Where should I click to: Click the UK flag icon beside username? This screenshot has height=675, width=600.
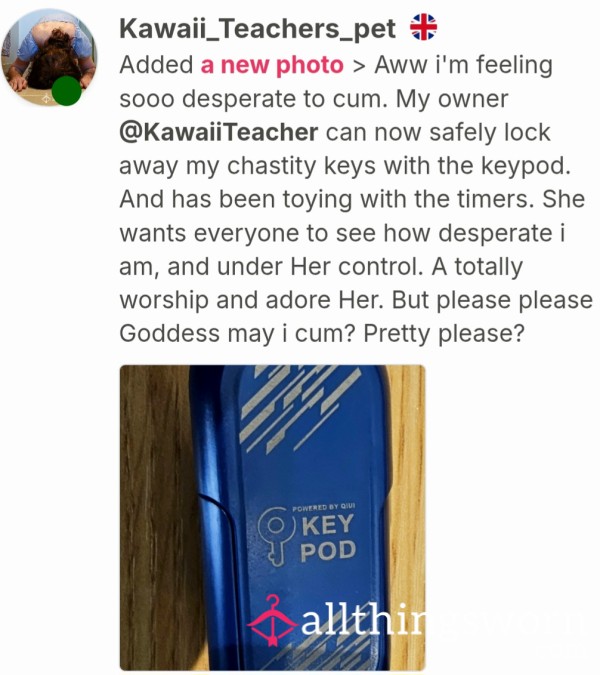[x=423, y=27]
